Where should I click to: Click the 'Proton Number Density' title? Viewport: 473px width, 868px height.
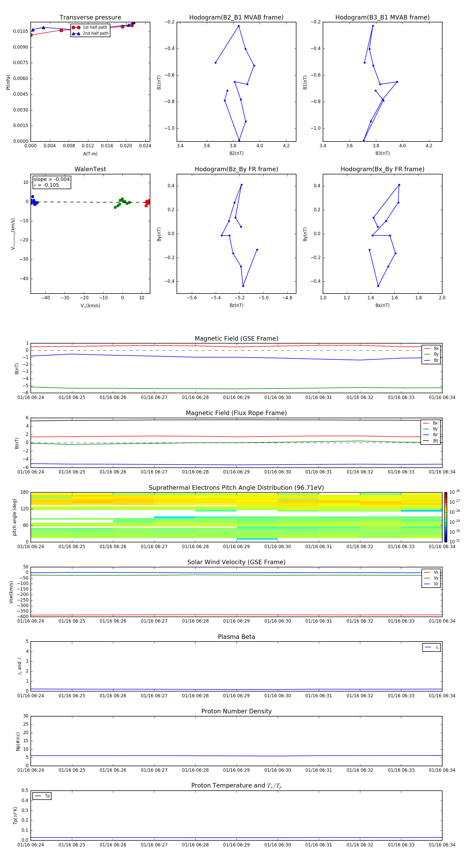236,712
